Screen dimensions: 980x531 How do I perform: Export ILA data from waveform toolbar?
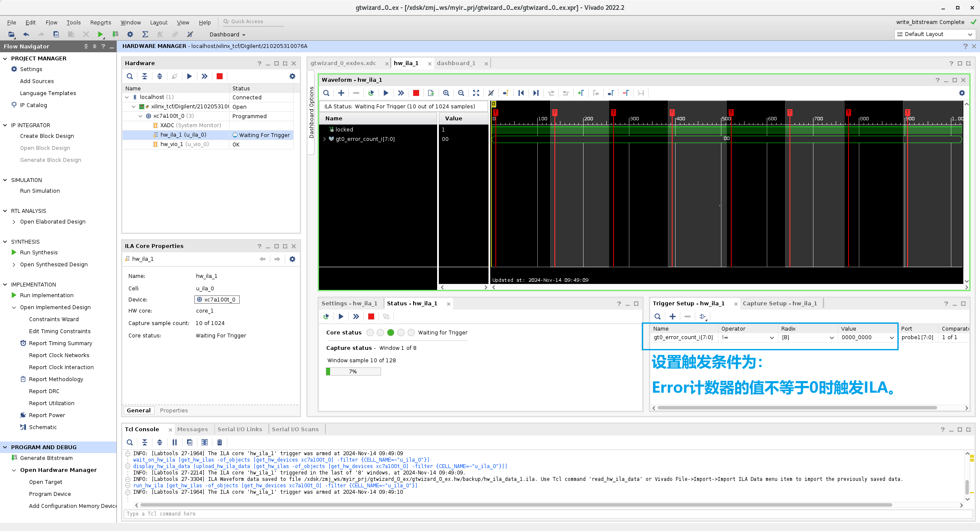431,93
